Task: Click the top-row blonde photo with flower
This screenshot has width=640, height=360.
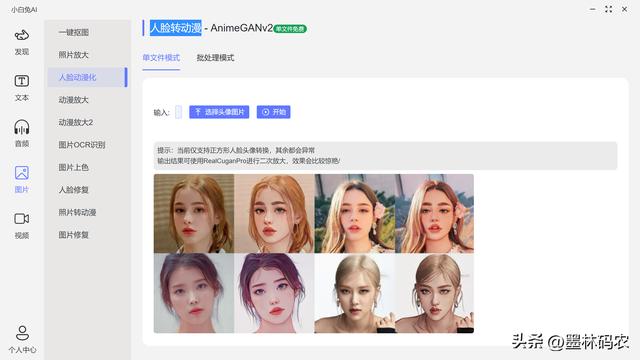Action: [x=355, y=213]
